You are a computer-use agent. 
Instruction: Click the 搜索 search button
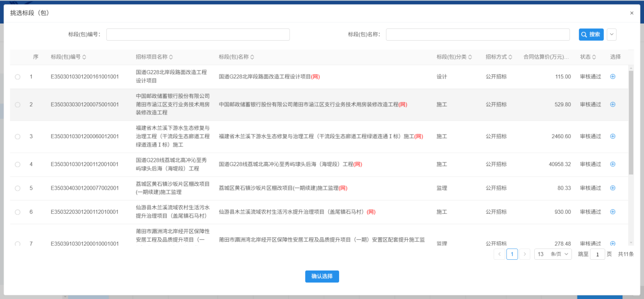point(591,34)
